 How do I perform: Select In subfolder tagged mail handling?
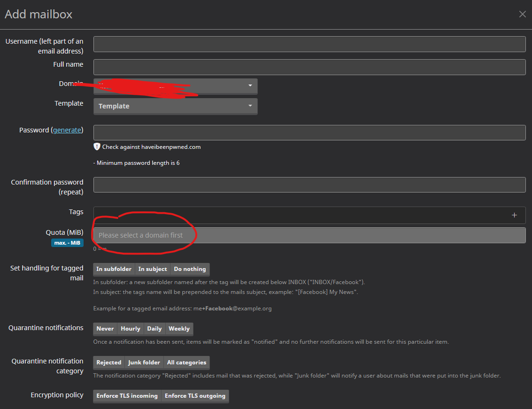click(x=114, y=269)
